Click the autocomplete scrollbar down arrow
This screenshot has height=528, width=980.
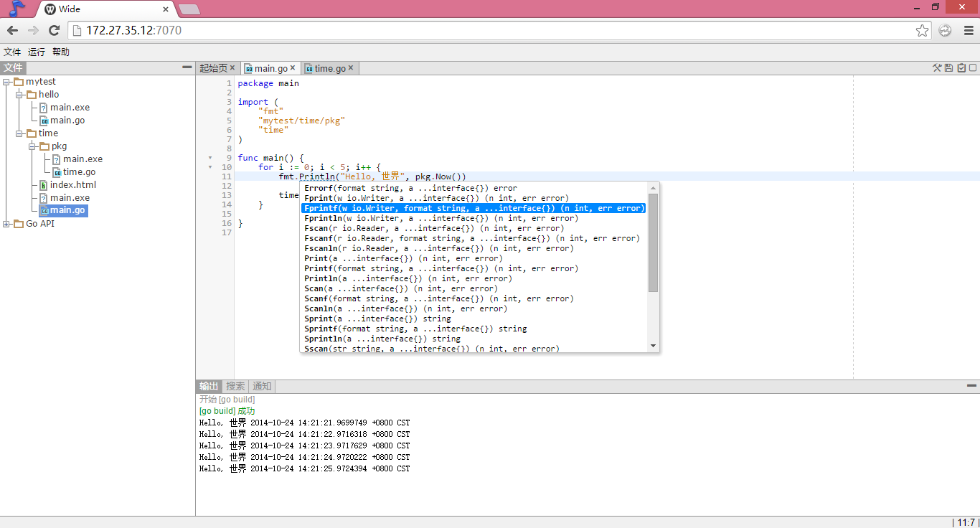(x=653, y=346)
